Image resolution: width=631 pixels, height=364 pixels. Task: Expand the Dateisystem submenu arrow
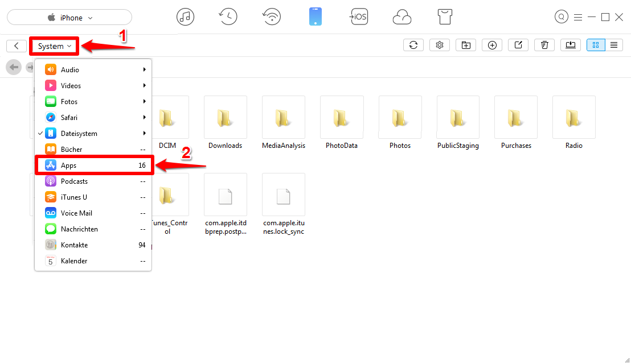tap(144, 133)
